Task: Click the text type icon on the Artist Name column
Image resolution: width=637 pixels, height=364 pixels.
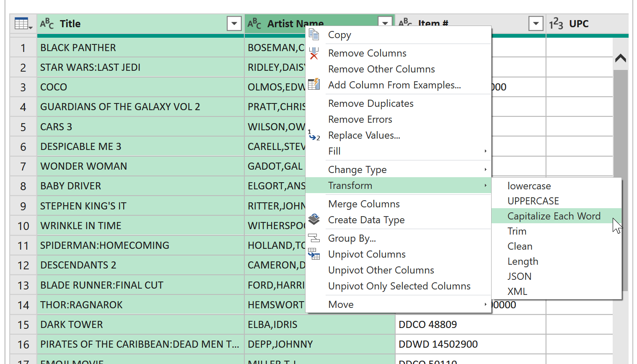Action: coord(254,23)
